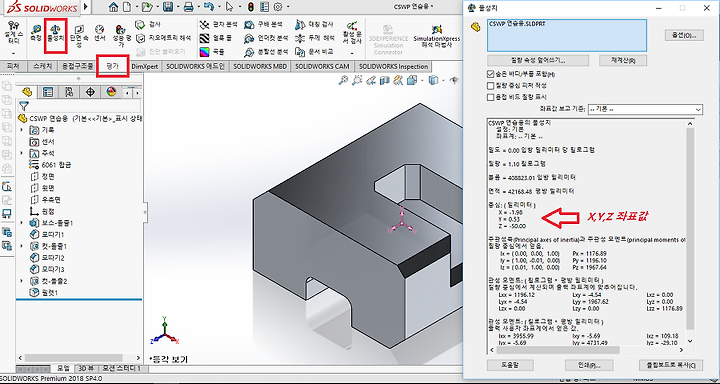Open Section Properties (단면 속성) tool
Image resolution: width=720 pixels, height=384 pixels.
[x=79, y=37]
